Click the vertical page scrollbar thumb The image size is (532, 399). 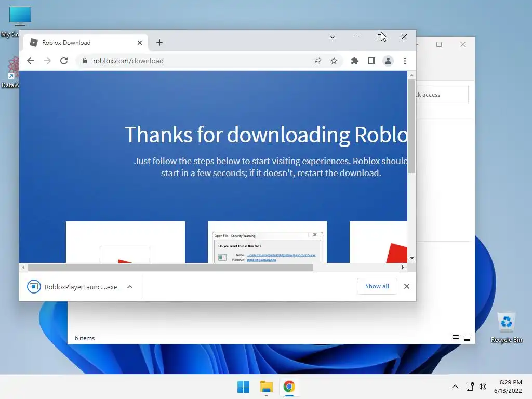click(411, 126)
